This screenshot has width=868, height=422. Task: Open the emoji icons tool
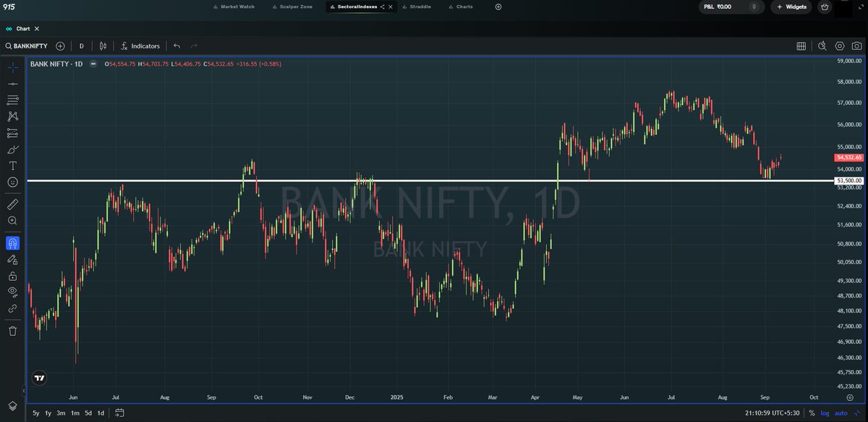(13, 182)
